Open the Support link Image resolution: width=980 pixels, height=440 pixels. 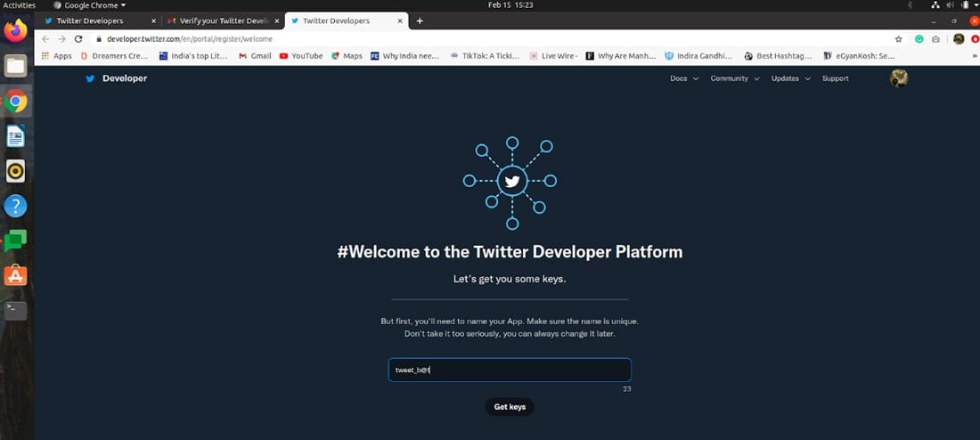pyautogui.click(x=835, y=78)
